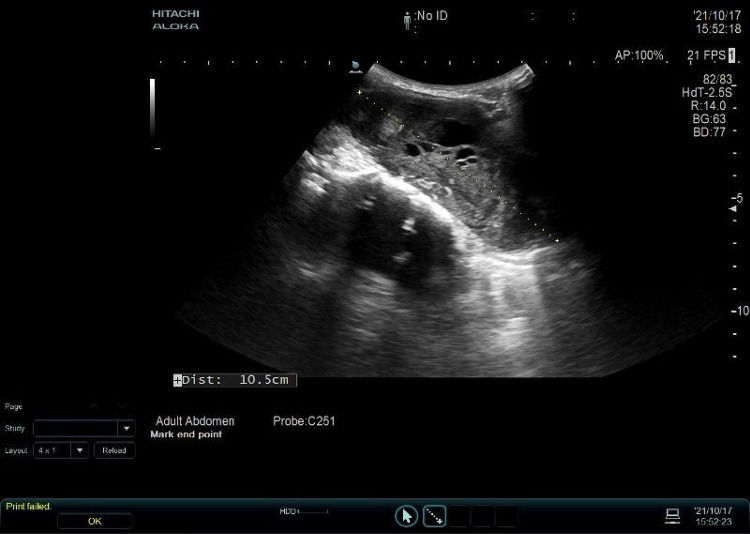
Task: Click the Probe:C251 label
Action: (304, 421)
